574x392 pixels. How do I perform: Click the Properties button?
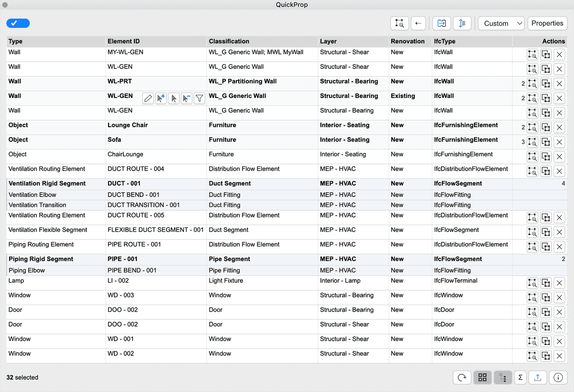coord(547,23)
